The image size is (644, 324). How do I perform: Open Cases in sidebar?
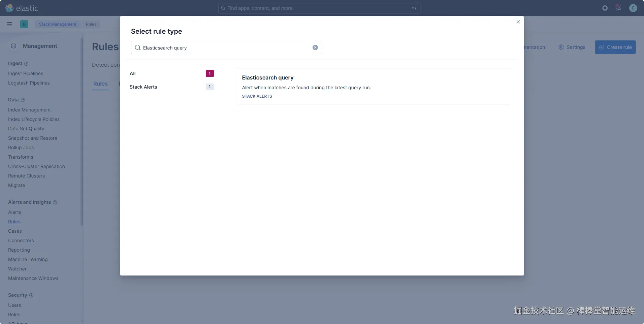click(x=15, y=231)
